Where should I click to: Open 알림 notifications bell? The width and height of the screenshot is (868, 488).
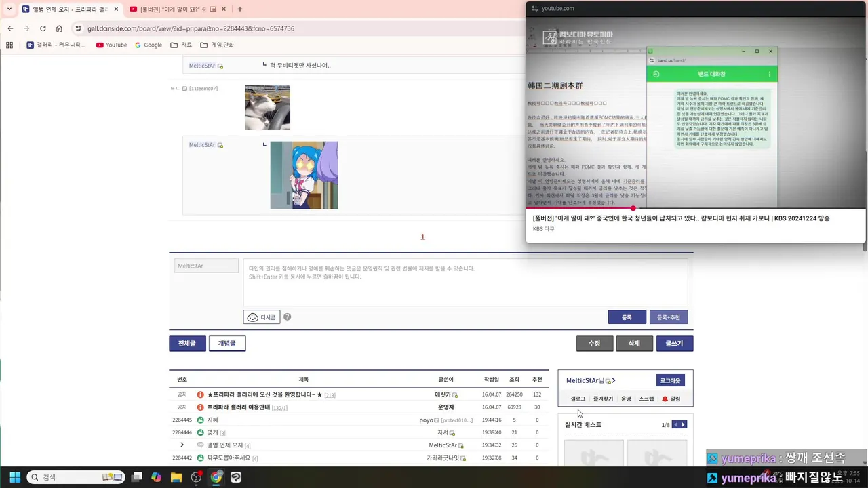[671, 399]
